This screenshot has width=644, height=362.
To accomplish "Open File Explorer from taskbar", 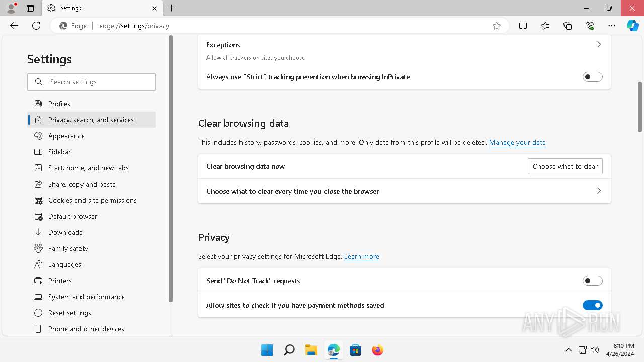I will pyautogui.click(x=311, y=350).
